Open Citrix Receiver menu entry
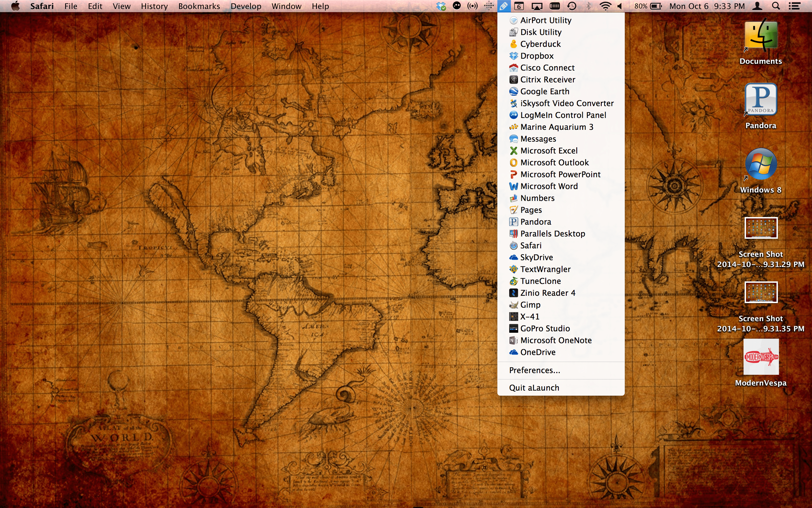Image resolution: width=812 pixels, height=508 pixels. tap(561, 80)
